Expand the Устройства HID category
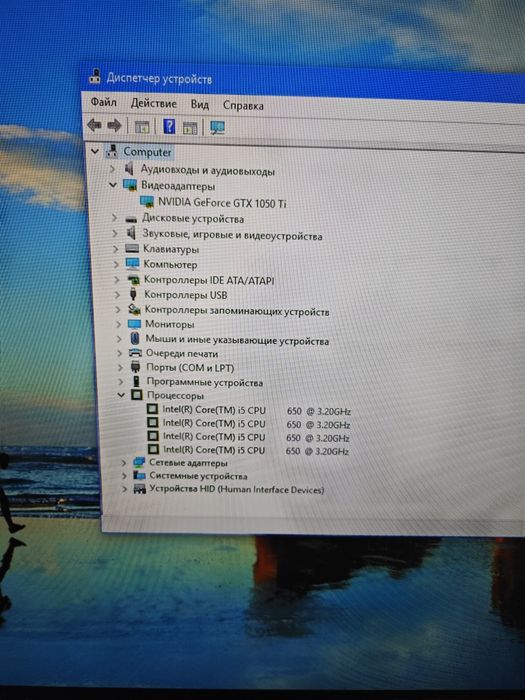Viewport: 525px width, 700px height. 125,489
